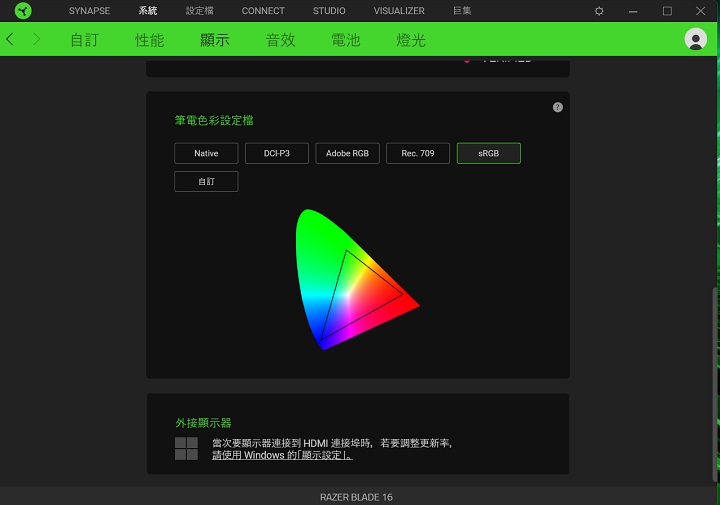Select the 自訂 sub-tab in green bar
Viewport: 720px width, 505px height.
tap(84, 40)
